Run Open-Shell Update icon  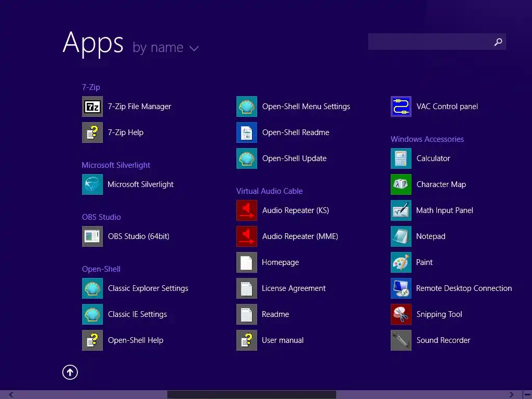247,158
